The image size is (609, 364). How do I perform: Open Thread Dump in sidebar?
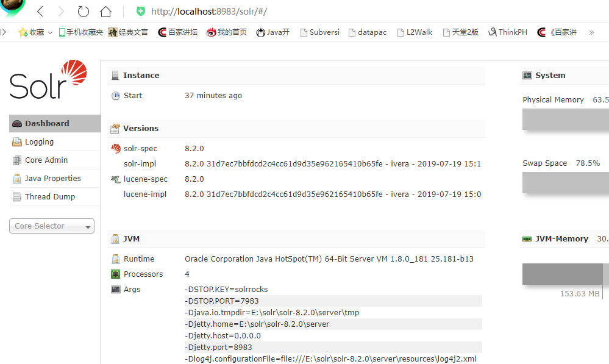pos(55,196)
